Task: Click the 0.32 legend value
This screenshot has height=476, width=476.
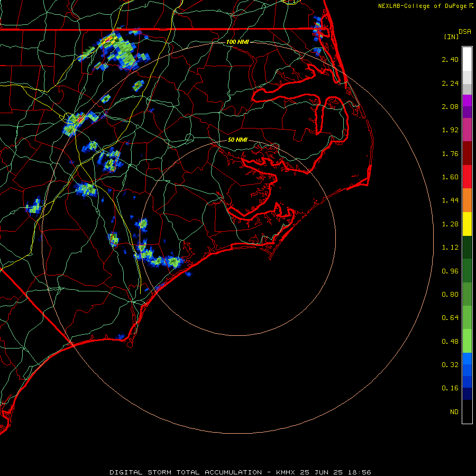Action: [450, 365]
